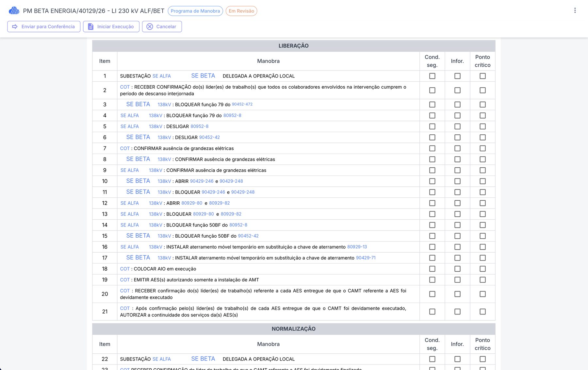This screenshot has height=370, width=588.
Task: Click the Cancelar button label
Action: pos(166,26)
